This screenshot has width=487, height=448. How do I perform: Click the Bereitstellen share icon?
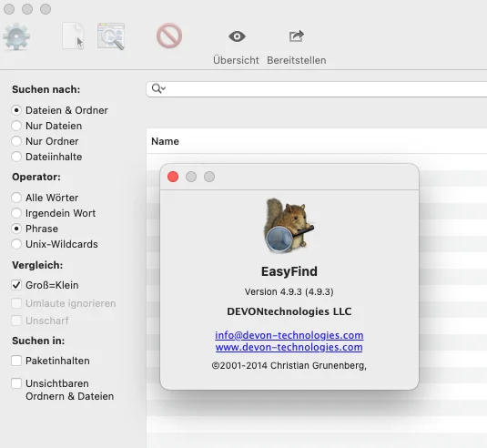[x=297, y=36]
